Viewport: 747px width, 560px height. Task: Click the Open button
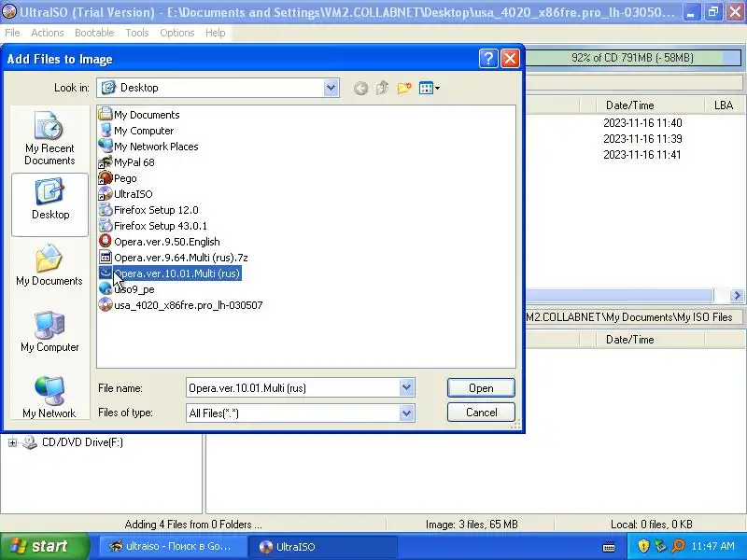click(x=481, y=388)
